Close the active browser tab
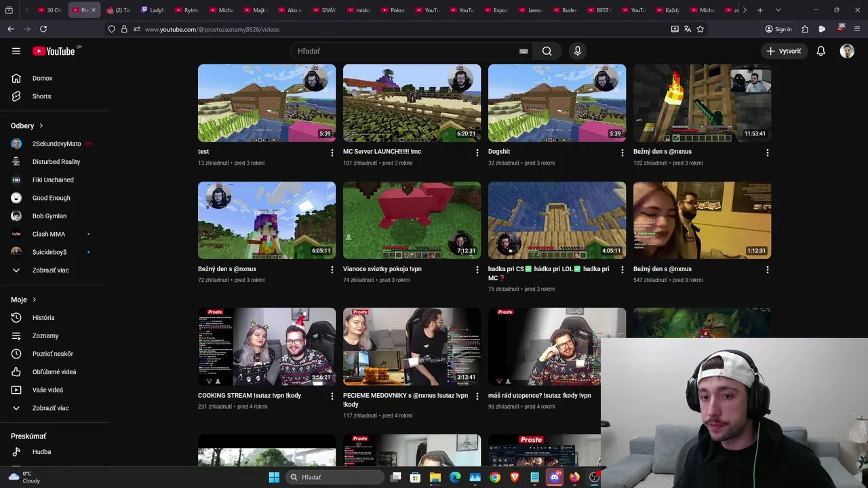 (94, 10)
